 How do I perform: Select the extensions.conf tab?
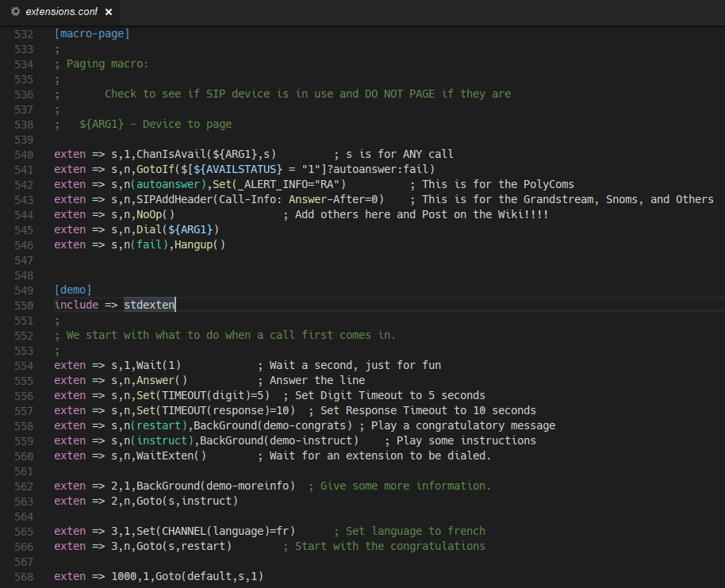click(x=60, y=12)
